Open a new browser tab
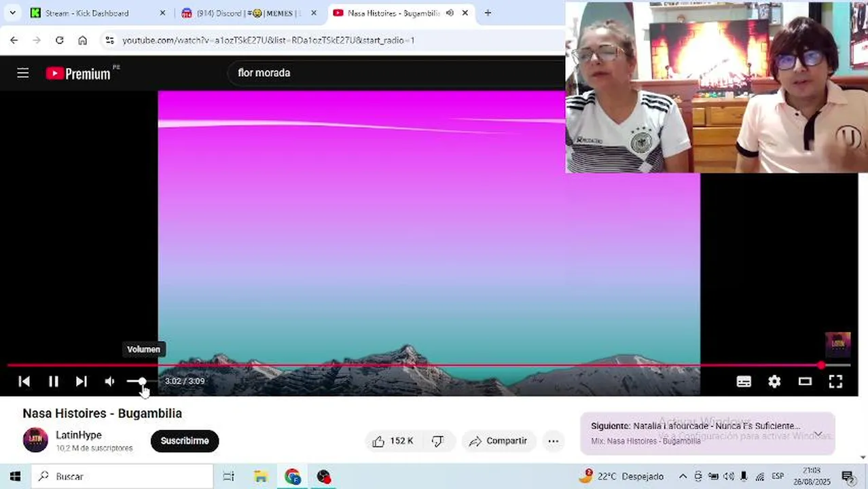This screenshot has width=868, height=489. click(x=488, y=13)
